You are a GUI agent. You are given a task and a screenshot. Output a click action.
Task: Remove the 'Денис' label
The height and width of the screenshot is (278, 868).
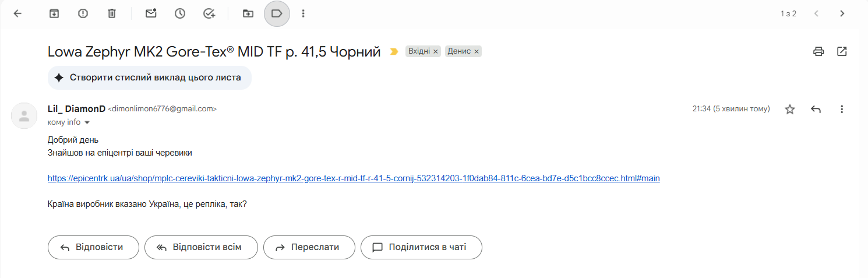(477, 52)
